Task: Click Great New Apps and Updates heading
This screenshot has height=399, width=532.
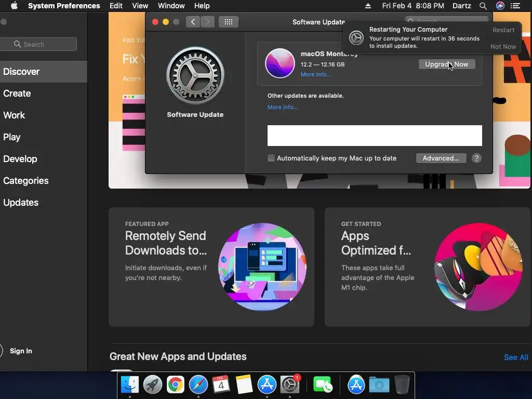Action: [x=178, y=356]
